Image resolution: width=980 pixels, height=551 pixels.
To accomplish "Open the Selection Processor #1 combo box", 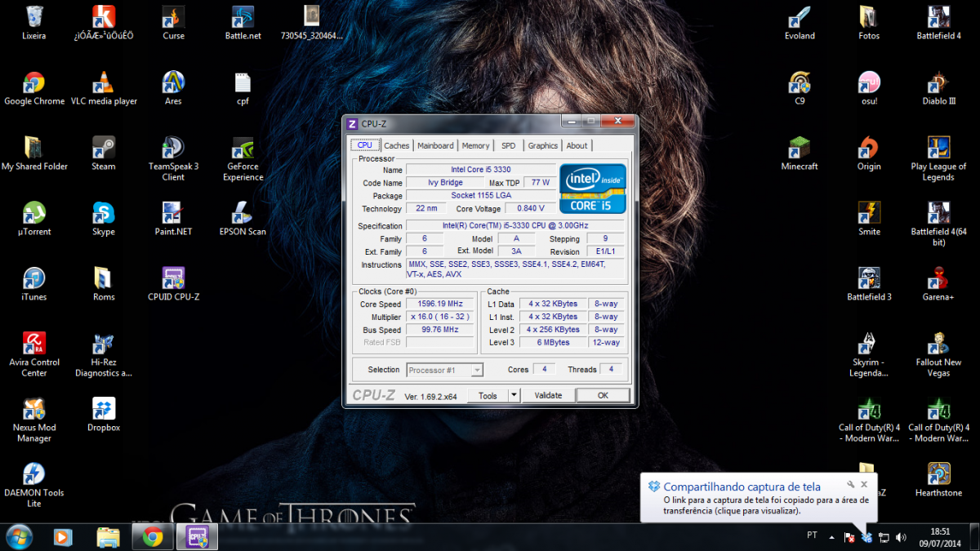I will 445,370.
